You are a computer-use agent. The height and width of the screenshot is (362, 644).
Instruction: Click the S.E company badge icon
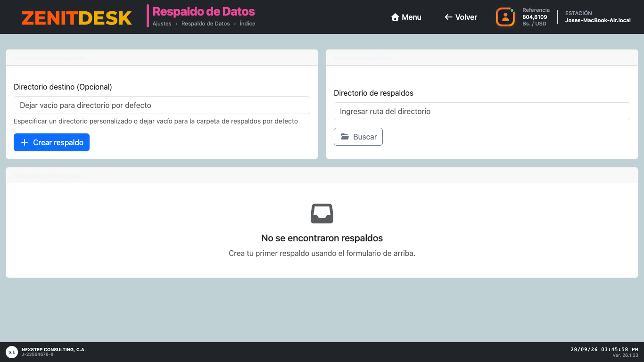pos(12,352)
